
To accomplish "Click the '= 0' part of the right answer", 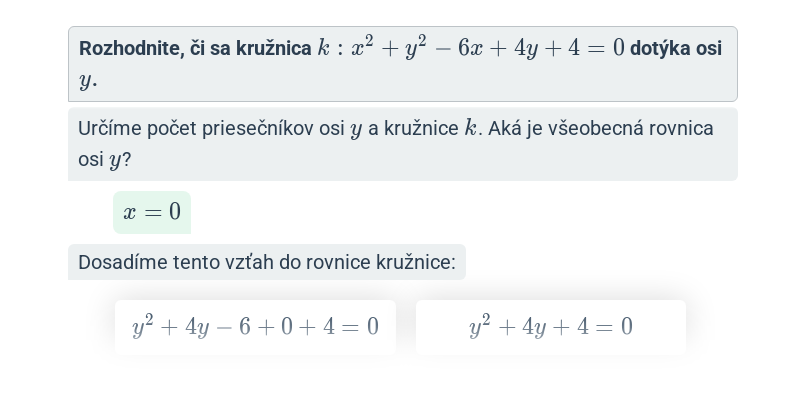I will click(x=614, y=327).
